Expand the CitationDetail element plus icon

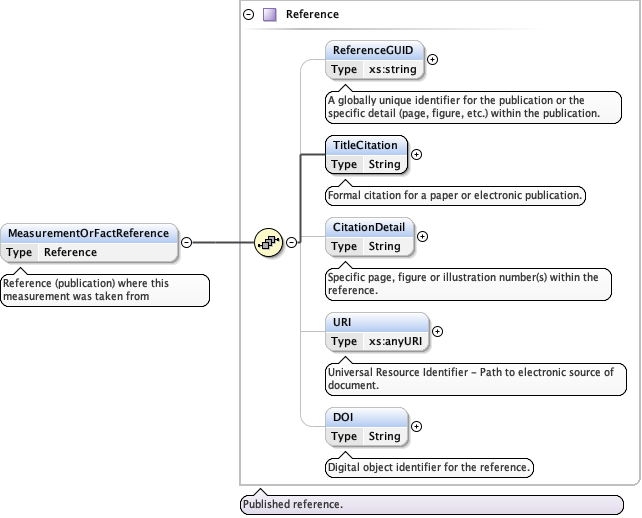click(422, 237)
